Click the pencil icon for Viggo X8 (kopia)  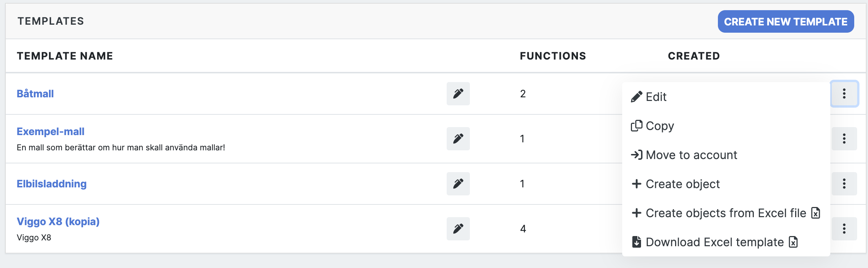(x=458, y=229)
